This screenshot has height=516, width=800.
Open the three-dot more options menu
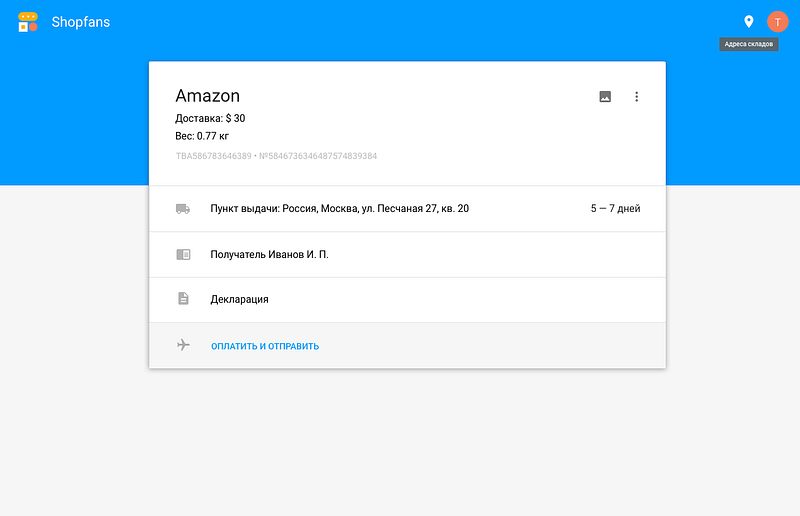(636, 96)
